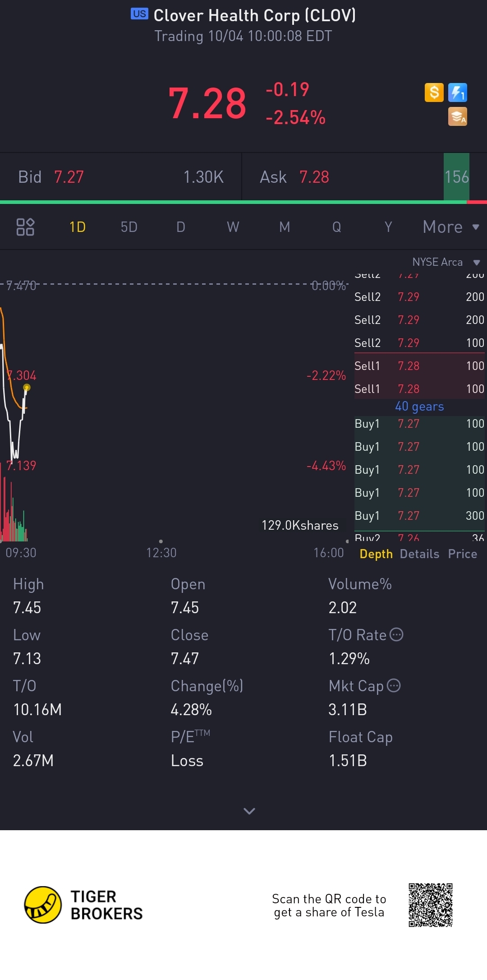
Task: Select the Details tab
Action: [x=419, y=554]
